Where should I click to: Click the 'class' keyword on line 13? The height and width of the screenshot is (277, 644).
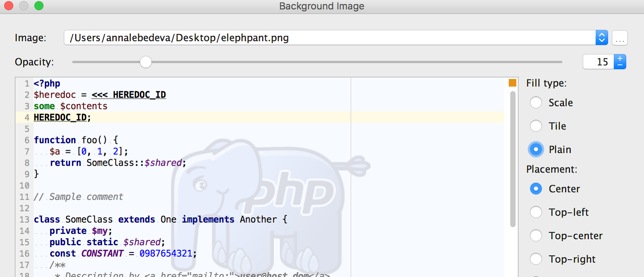pos(47,219)
